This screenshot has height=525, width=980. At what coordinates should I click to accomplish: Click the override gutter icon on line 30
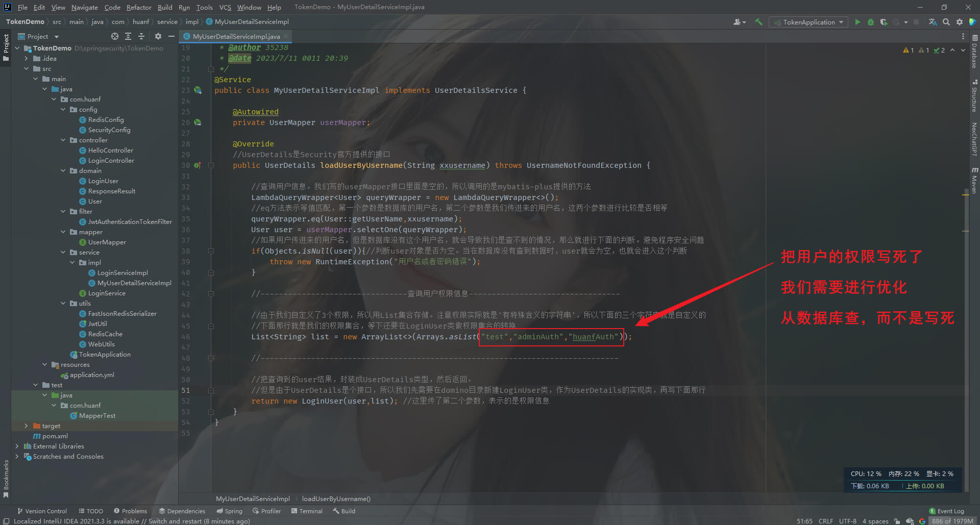click(x=198, y=165)
